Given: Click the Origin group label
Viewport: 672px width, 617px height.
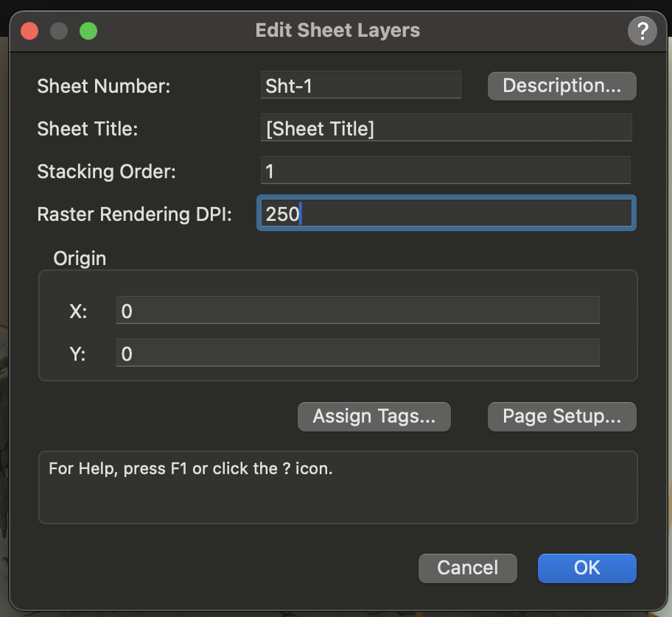Looking at the screenshot, I should coord(80,258).
